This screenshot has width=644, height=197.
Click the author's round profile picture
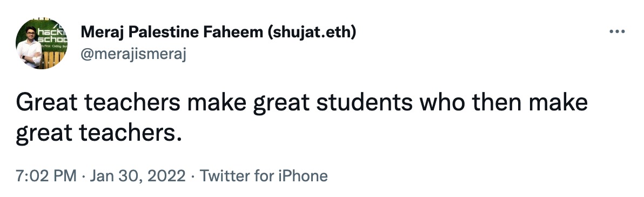(42, 43)
